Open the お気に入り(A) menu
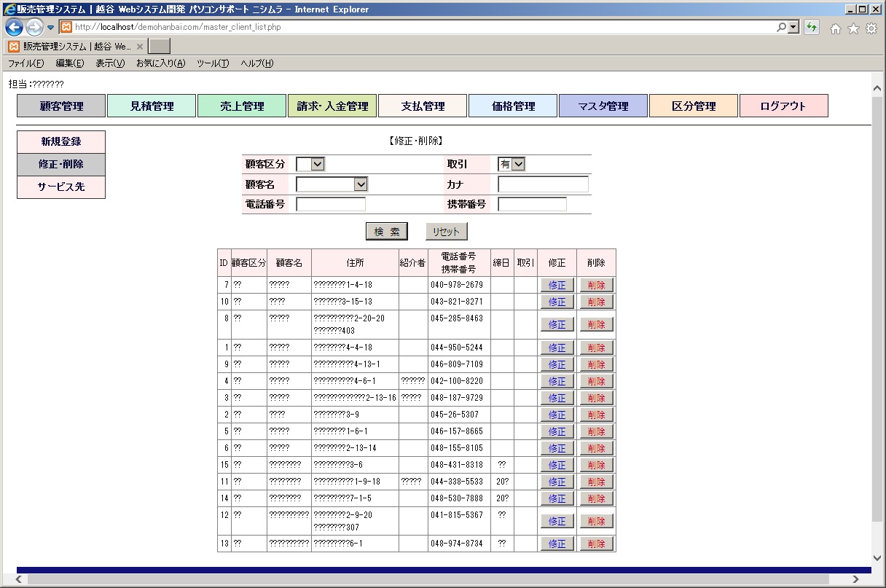 pos(160,63)
